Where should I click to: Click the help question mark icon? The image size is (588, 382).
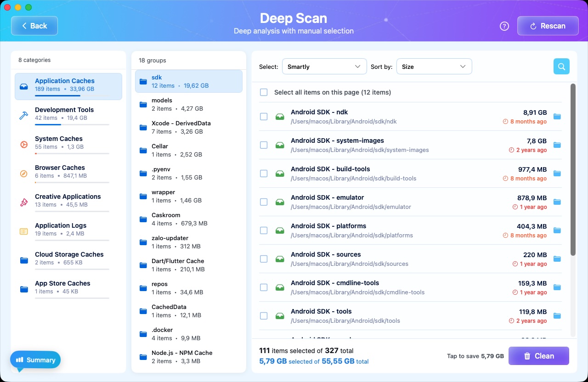point(504,26)
